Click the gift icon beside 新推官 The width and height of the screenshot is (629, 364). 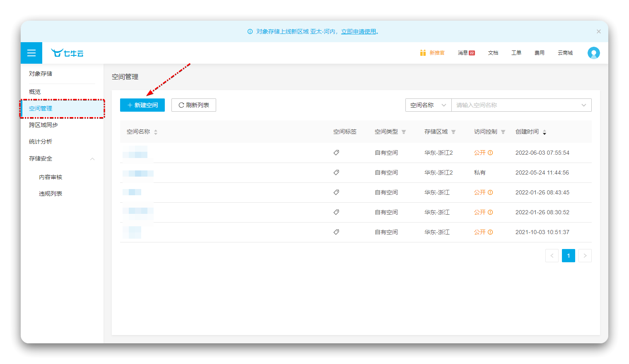(x=423, y=53)
